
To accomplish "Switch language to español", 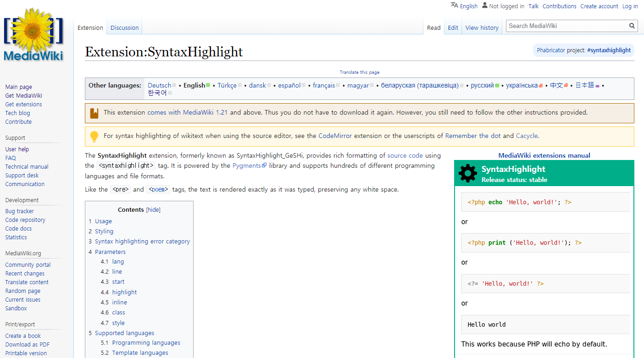I will tap(289, 85).
